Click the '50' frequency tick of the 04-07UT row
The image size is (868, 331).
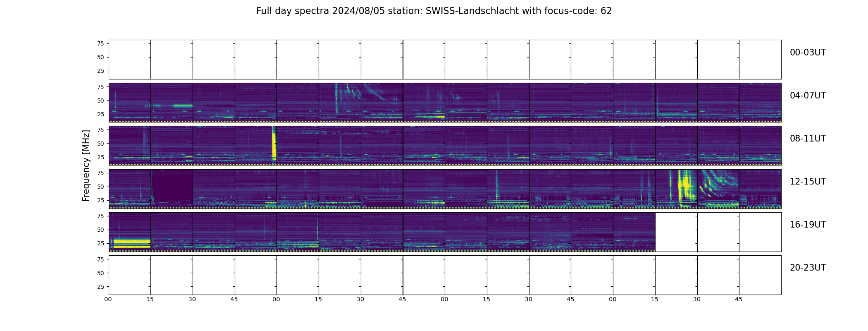[100, 100]
